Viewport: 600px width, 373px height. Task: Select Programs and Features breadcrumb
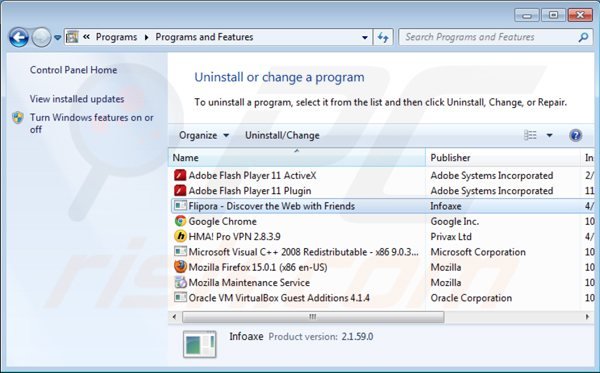tap(204, 37)
